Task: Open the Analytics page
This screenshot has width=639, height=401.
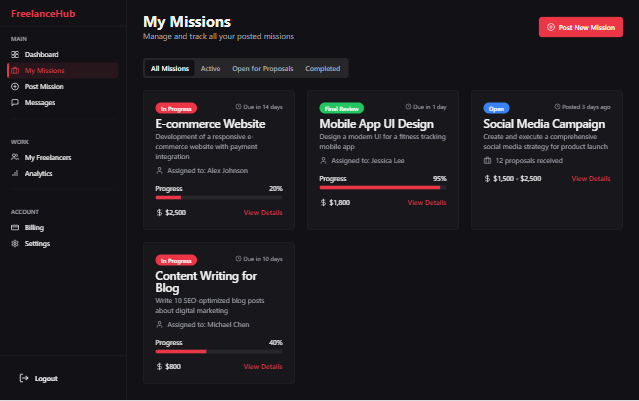Action: point(63,173)
